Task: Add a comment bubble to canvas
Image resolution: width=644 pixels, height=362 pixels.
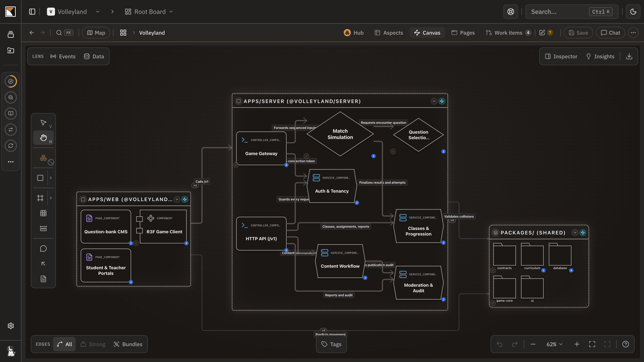Action: [x=43, y=248]
